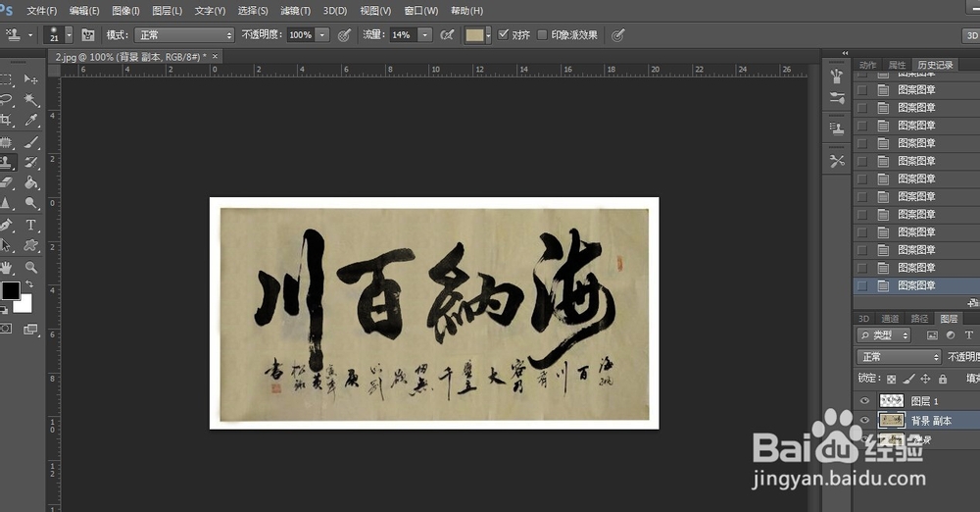Select the Move tool

pos(30,79)
